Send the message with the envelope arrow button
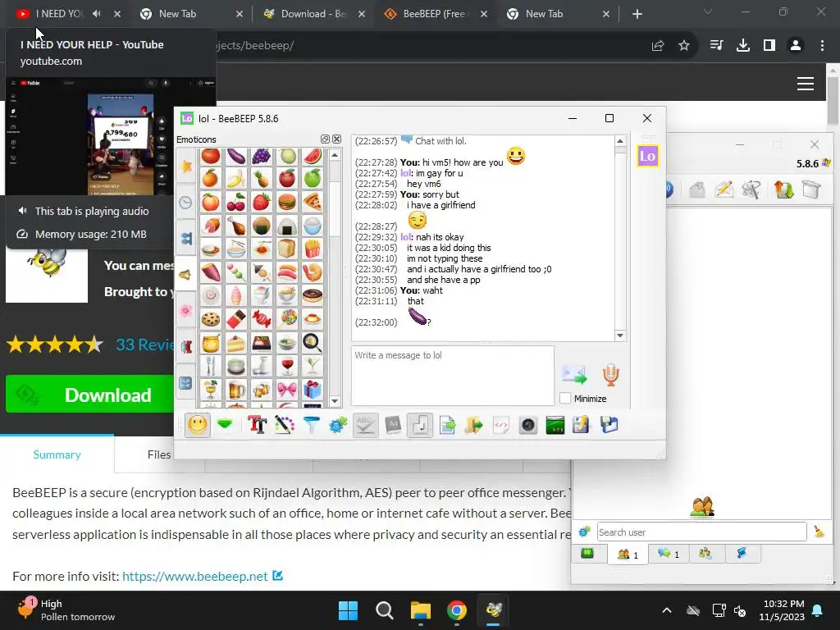The width and height of the screenshot is (840, 630). pyautogui.click(x=573, y=374)
